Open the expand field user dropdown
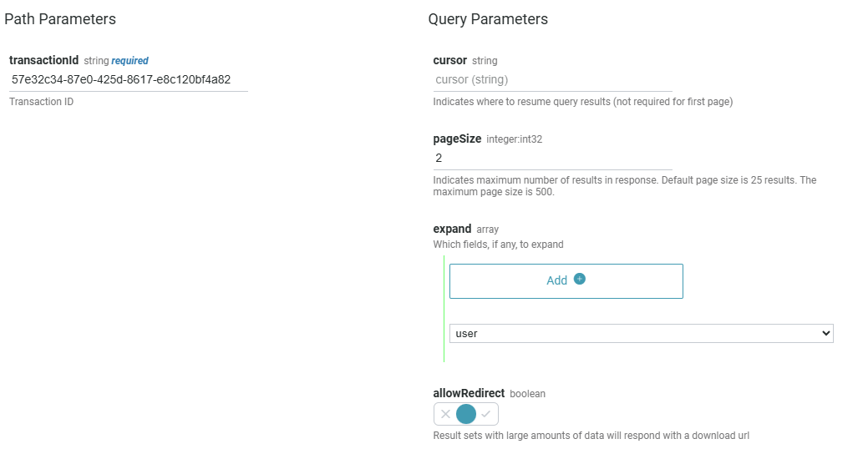 (641, 333)
